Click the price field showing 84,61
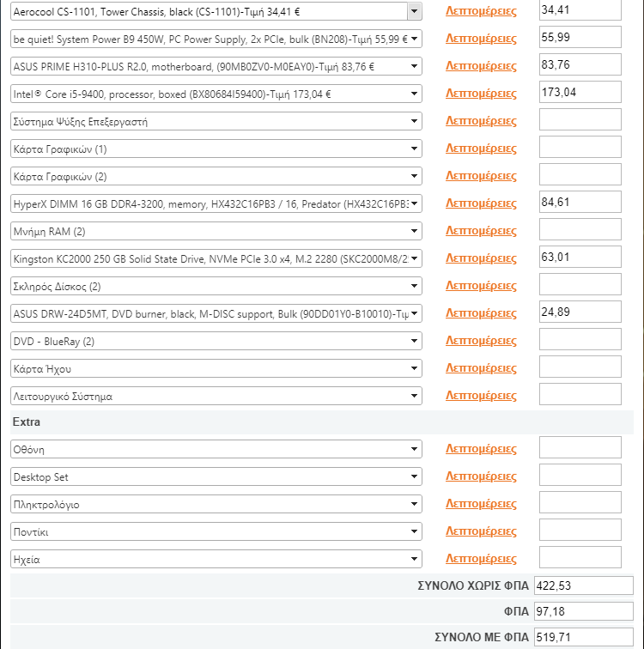Viewport: 644px width, 649px height. point(580,202)
